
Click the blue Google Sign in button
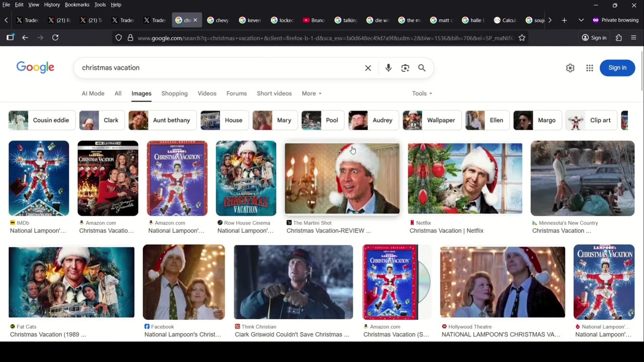pyautogui.click(x=617, y=68)
